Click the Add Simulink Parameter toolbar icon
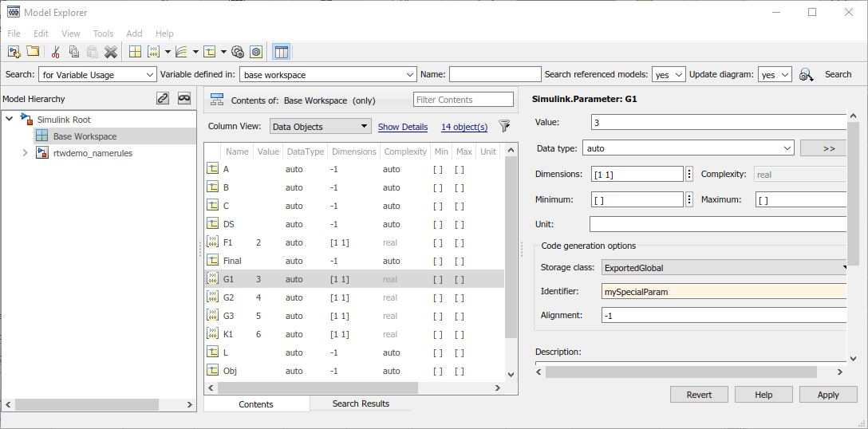The height and width of the screenshot is (429, 868). tap(153, 52)
